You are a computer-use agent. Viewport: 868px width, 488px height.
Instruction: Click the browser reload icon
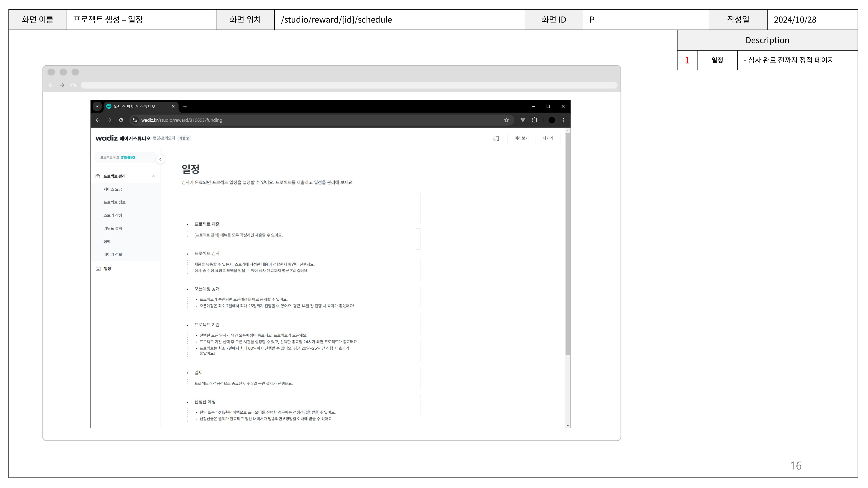pos(121,120)
